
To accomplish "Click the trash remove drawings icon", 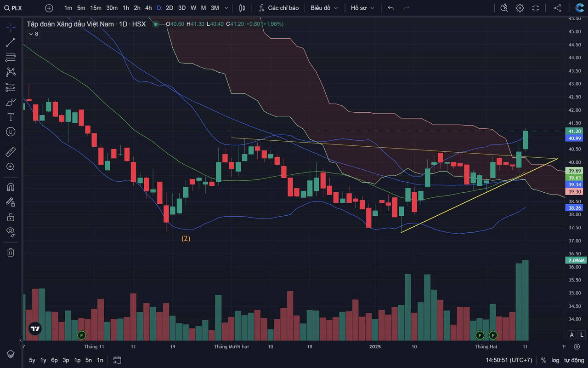I will (x=11, y=252).
